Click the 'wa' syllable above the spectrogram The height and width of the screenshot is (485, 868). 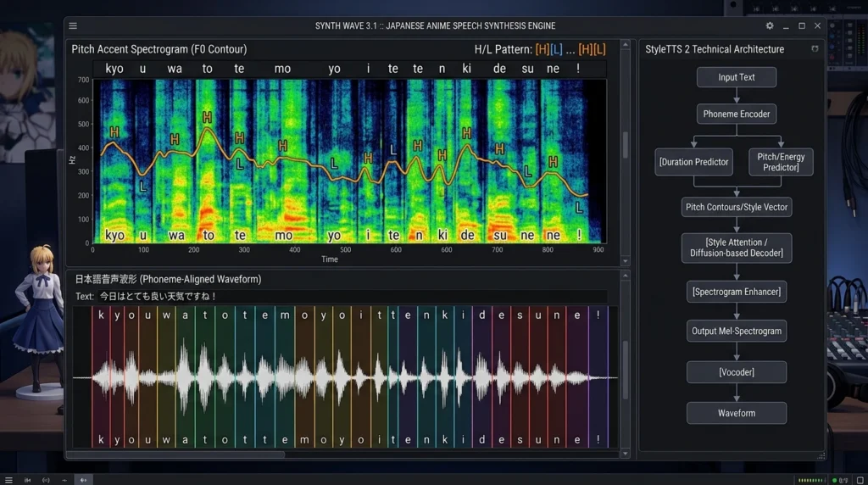[175, 69]
